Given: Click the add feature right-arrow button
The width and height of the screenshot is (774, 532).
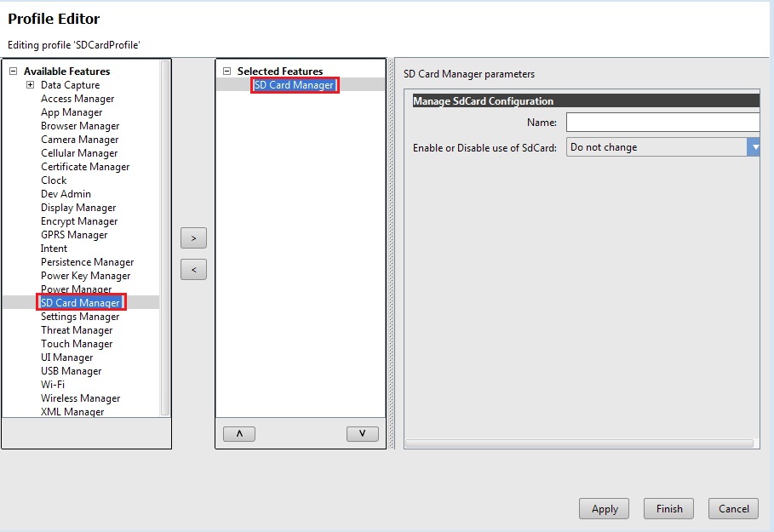Looking at the screenshot, I should (x=193, y=238).
